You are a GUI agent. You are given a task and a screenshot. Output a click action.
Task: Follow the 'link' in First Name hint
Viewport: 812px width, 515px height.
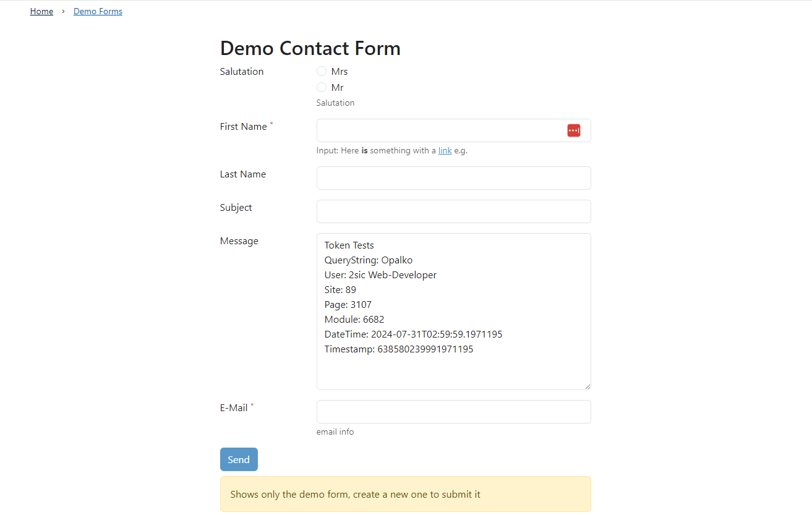pos(445,150)
